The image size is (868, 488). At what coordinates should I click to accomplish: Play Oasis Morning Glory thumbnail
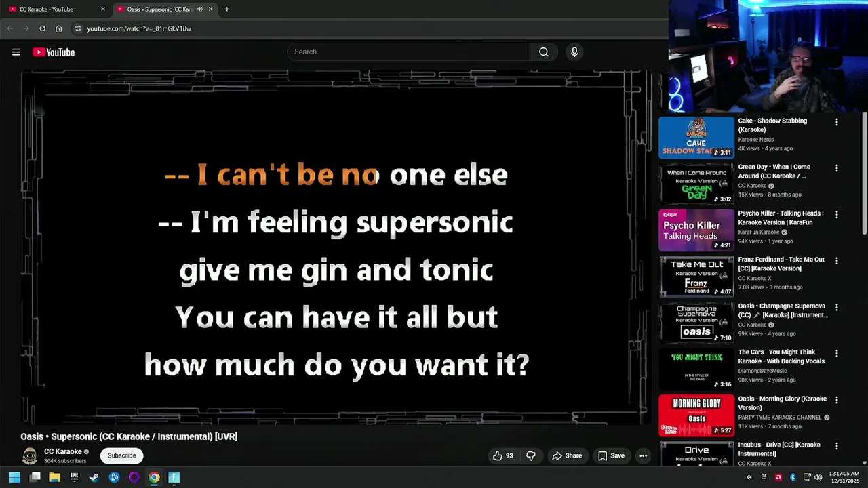click(696, 415)
